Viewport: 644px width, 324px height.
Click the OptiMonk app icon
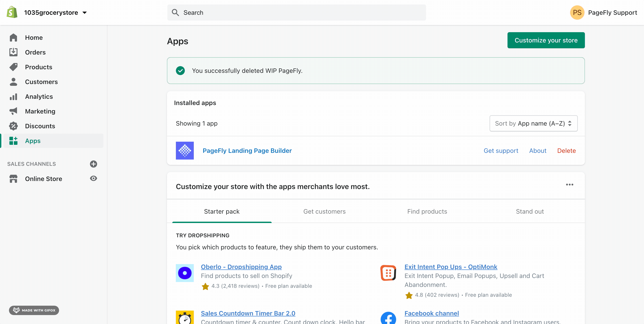point(388,273)
